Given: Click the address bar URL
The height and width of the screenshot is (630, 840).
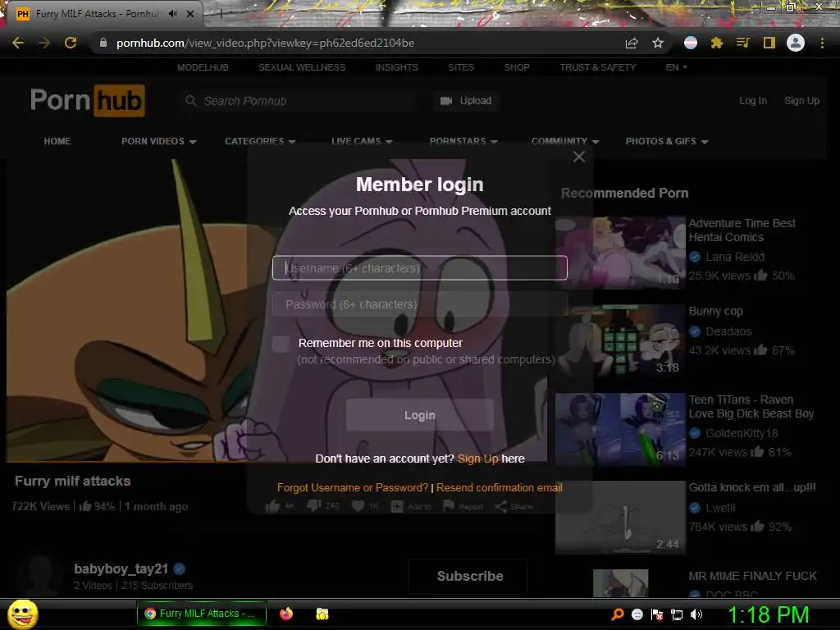Looking at the screenshot, I should click(265, 43).
